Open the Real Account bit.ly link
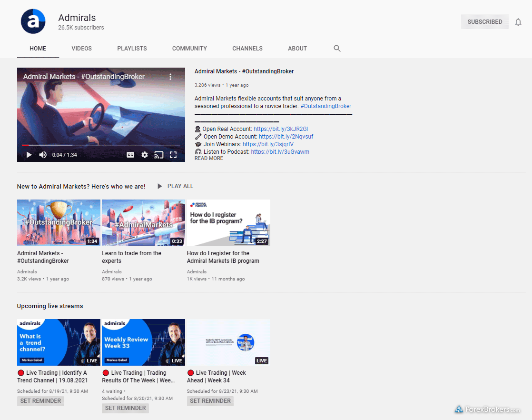 point(281,129)
